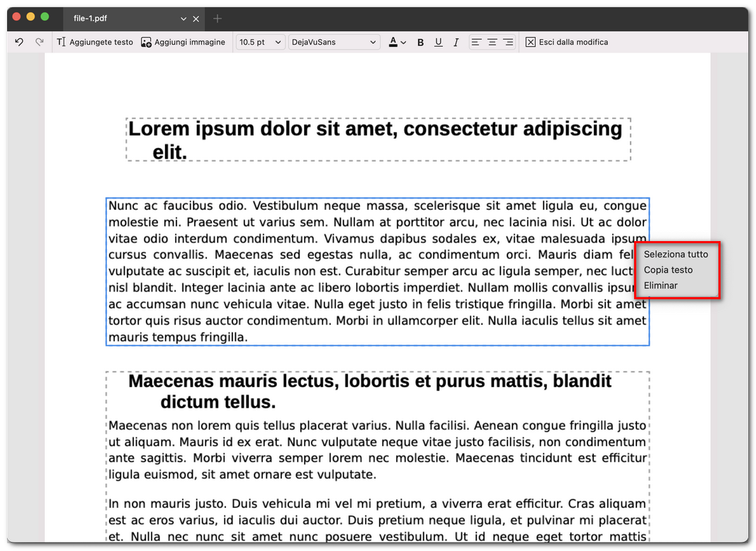The image size is (756, 551).
Task: Click the Undo icon
Action: pyautogui.click(x=18, y=42)
